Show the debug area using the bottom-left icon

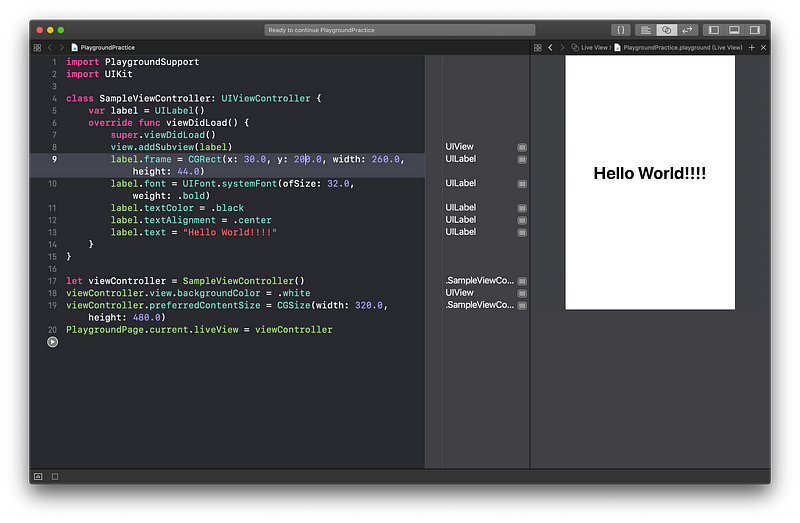38,477
